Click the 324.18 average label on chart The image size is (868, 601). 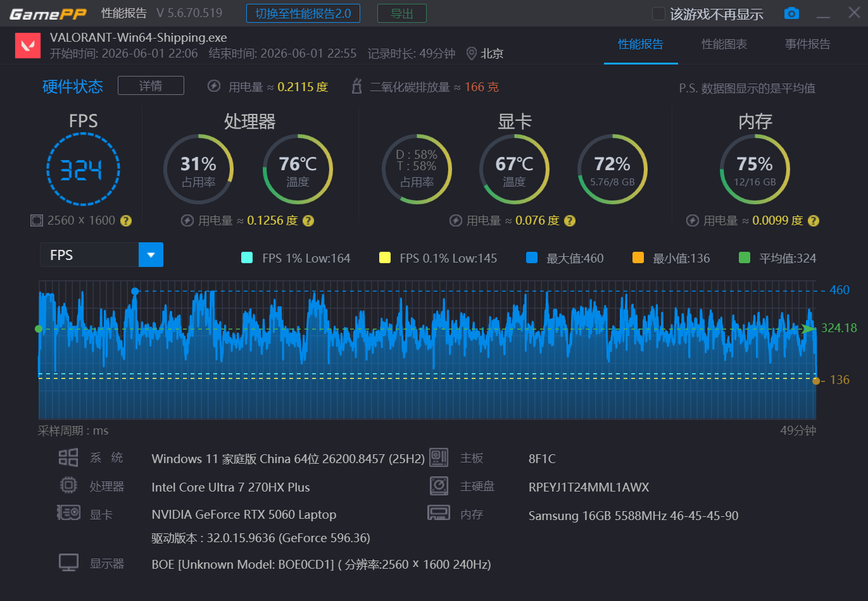(839, 328)
